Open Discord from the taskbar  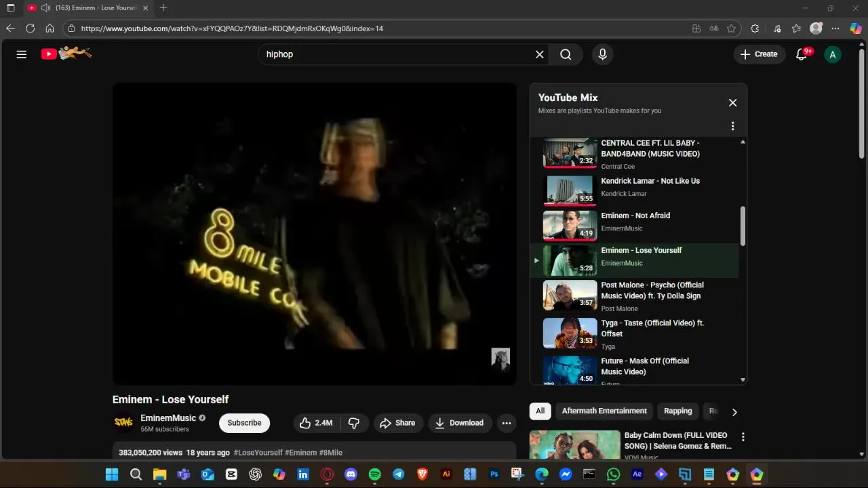(351, 474)
